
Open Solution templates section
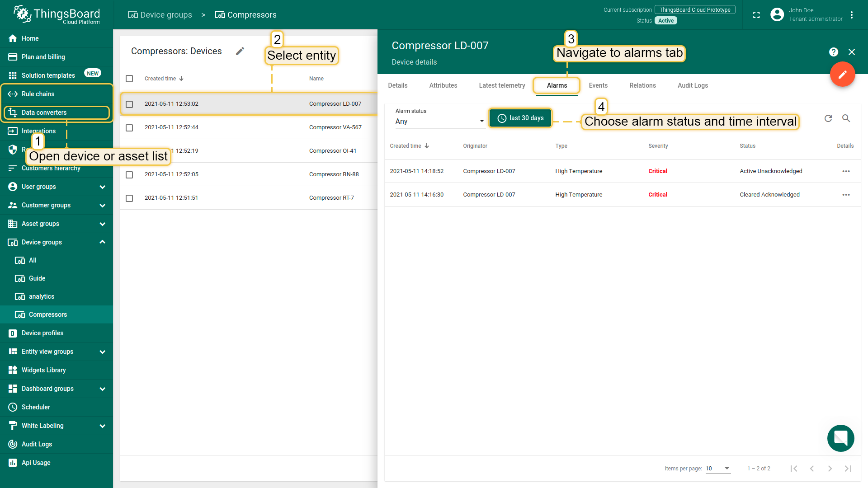(x=57, y=75)
